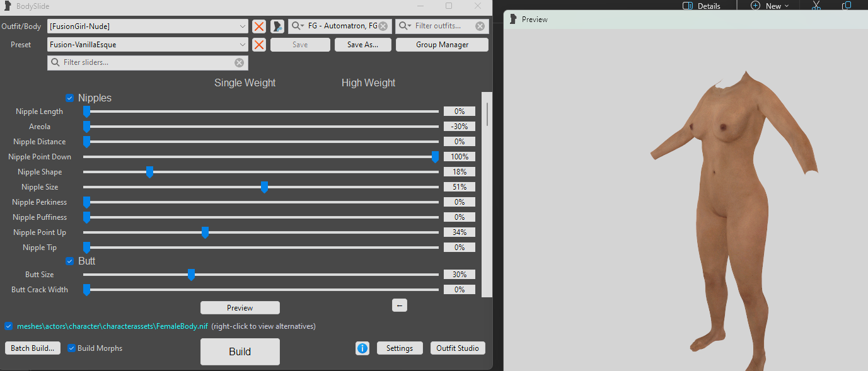This screenshot has height=371, width=868.
Task: Uncheck the FemaleBody.nif output path checkbox
Action: coord(8,326)
